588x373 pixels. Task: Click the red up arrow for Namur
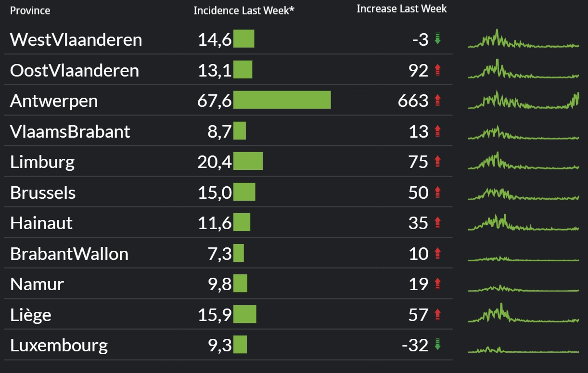coord(437,284)
